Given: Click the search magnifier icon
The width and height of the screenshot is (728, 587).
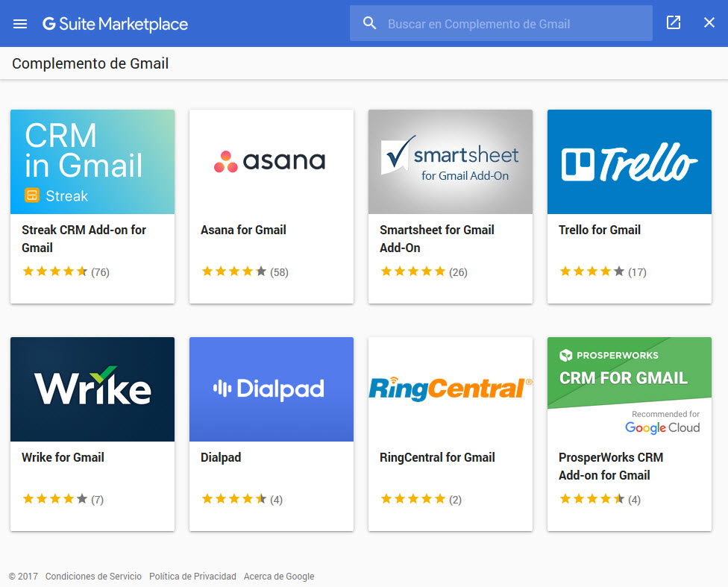Looking at the screenshot, I should pos(369,24).
